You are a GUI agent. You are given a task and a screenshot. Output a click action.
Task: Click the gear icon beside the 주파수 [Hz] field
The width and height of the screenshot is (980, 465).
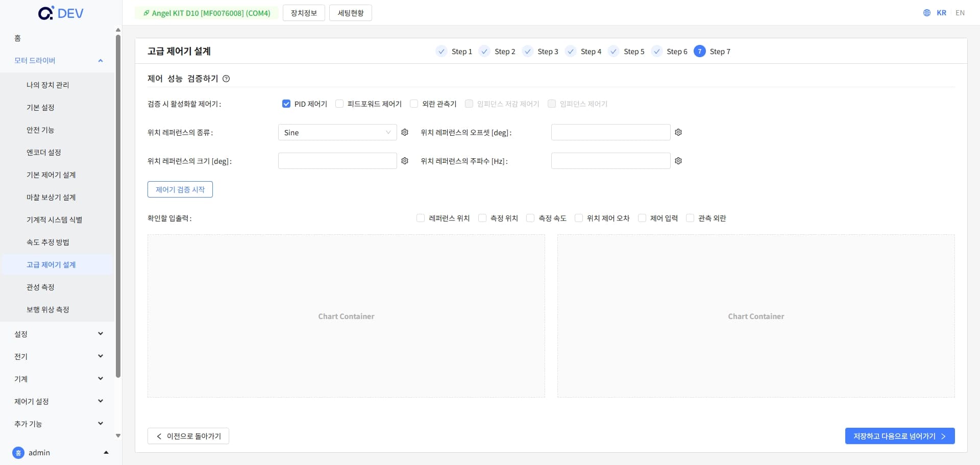[678, 161]
